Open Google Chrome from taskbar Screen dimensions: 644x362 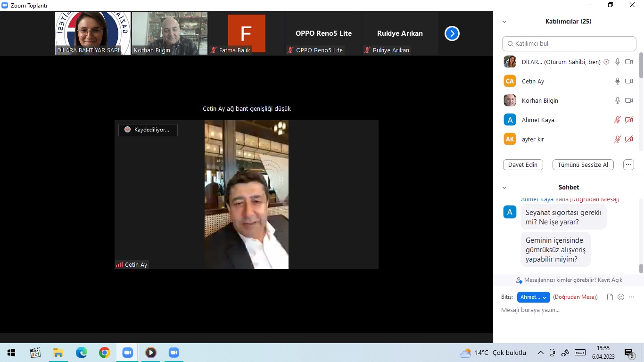pos(105,353)
